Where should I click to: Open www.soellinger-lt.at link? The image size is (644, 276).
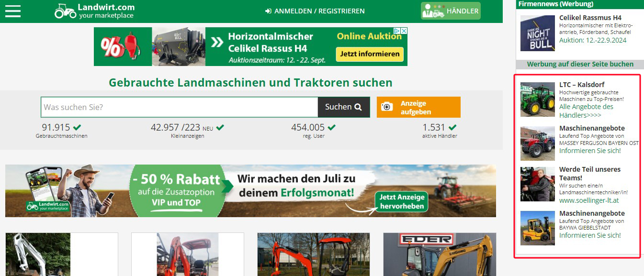pos(589,200)
